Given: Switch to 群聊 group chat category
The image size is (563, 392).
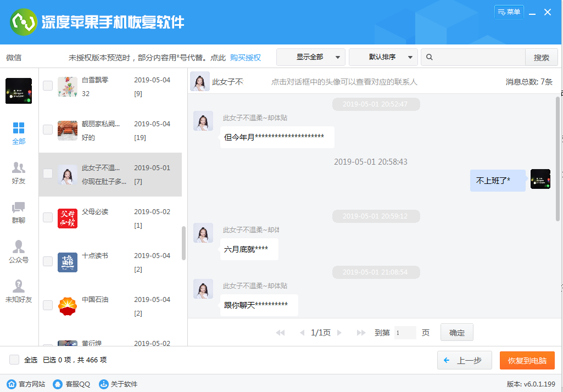Looking at the screenshot, I should 19,212.
